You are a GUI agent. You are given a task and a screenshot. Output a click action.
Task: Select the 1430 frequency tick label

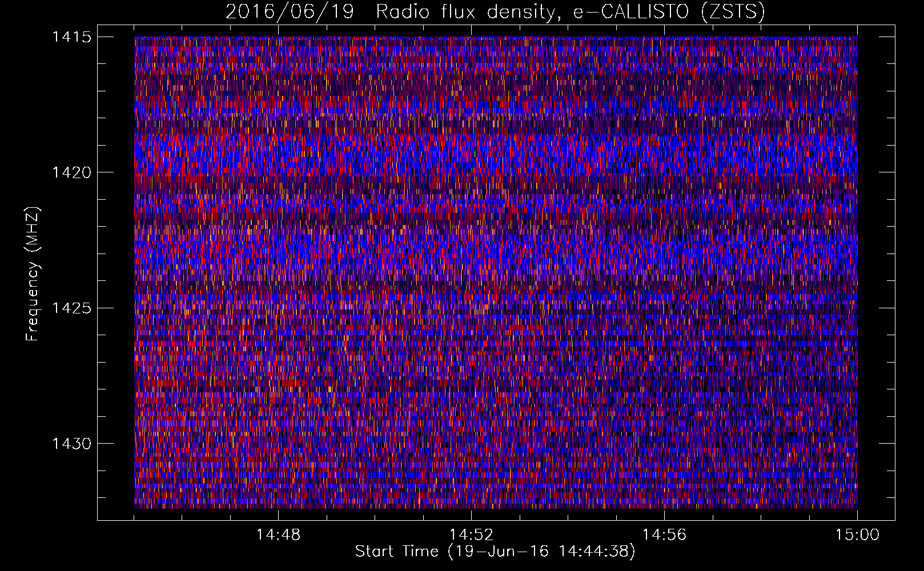tap(72, 444)
